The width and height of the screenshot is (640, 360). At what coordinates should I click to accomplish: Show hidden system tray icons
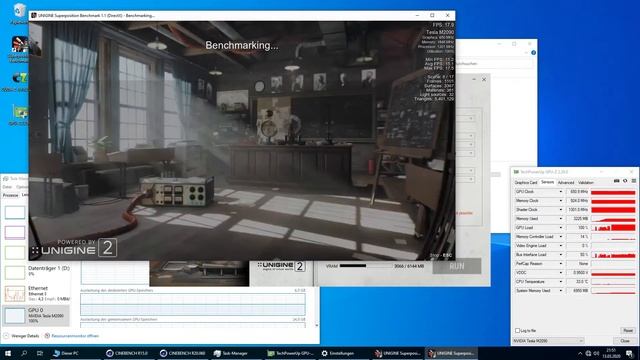pyautogui.click(x=580, y=353)
